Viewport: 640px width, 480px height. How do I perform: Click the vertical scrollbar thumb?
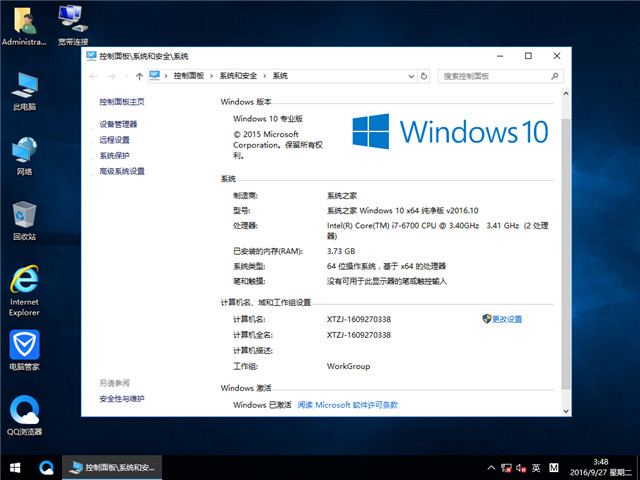[x=566, y=253]
